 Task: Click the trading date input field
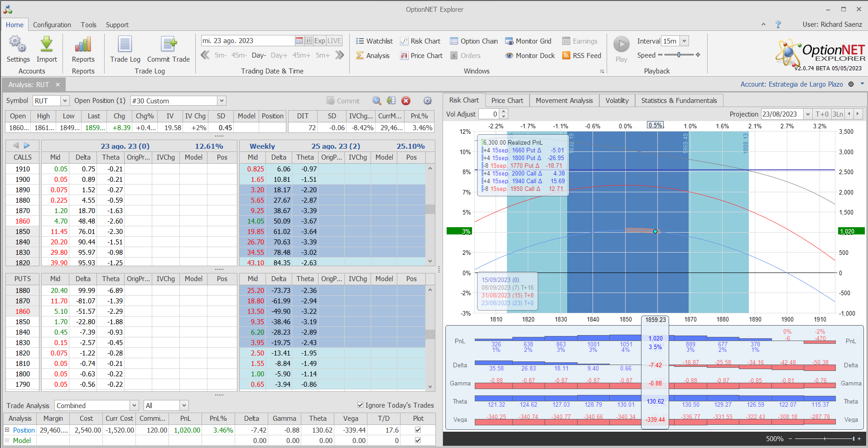[x=248, y=40]
